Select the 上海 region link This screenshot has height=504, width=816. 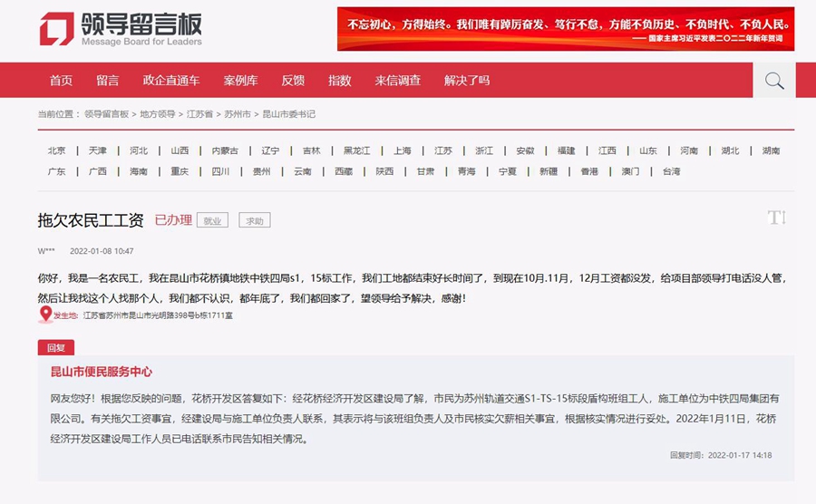coord(403,150)
